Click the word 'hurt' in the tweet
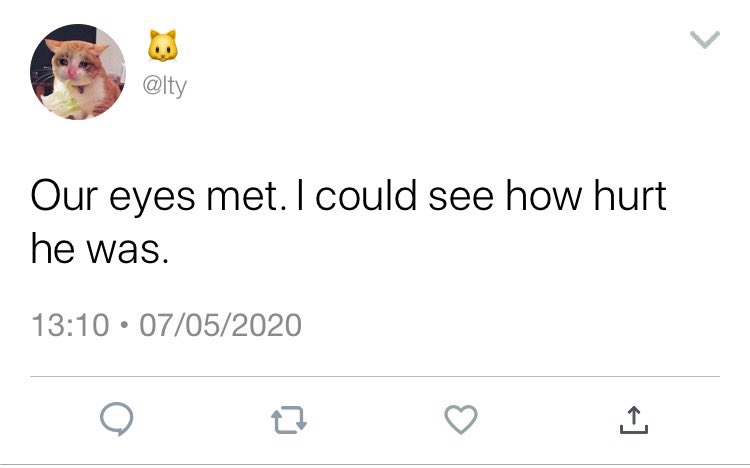This screenshot has width=750, height=468. tap(630, 195)
